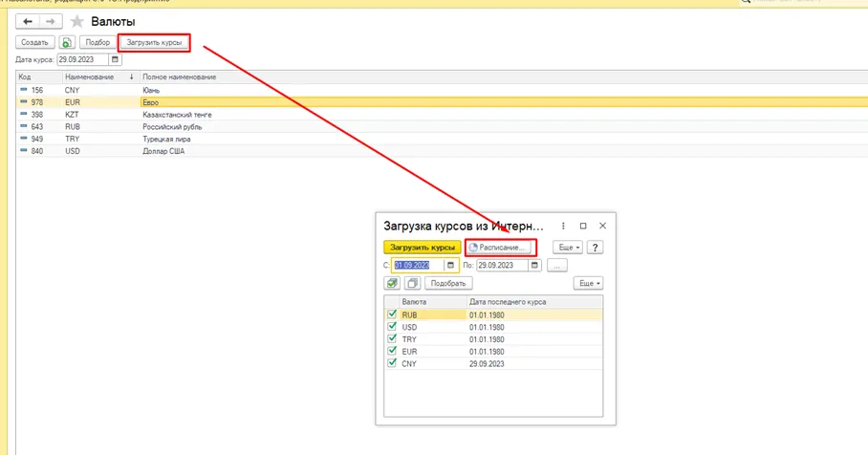This screenshot has height=455, width=868.
Task: Expand the upper Еще dropdown in the dialog
Action: pyautogui.click(x=568, y=248)
